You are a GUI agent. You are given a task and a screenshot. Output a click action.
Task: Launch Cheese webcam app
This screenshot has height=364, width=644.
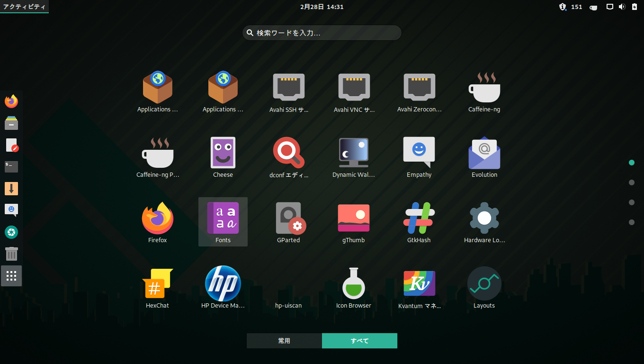[223, 157]
